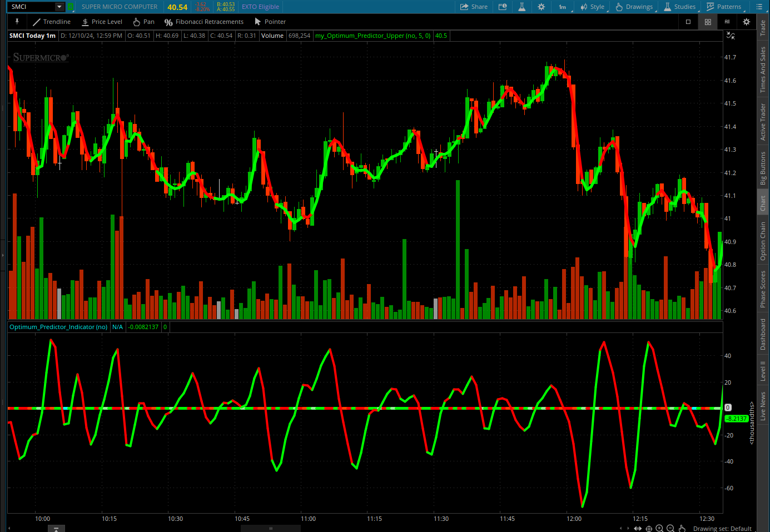Switch to the Active Trader side tab
Viewport: 770px width, 532px height.
coord(763,122)
